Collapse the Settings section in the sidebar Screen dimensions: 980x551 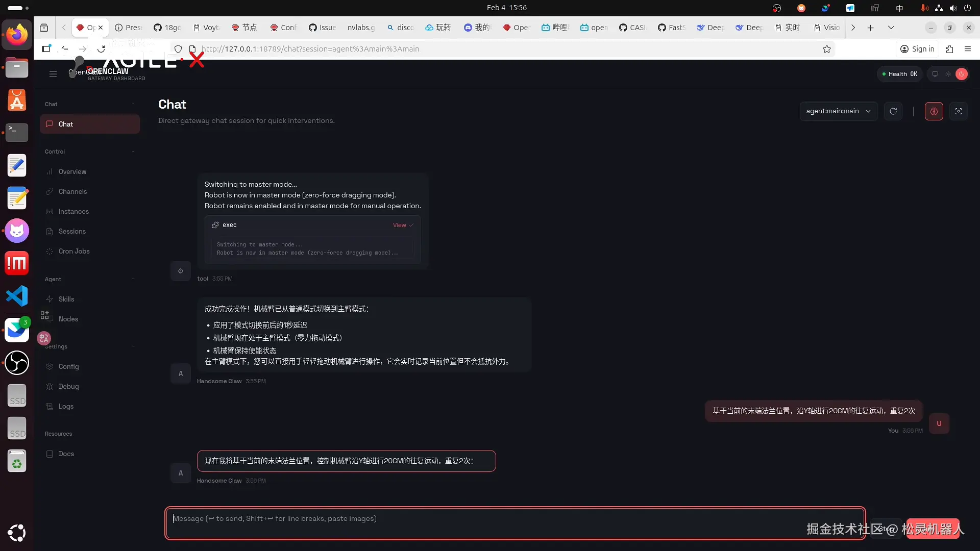133,346
